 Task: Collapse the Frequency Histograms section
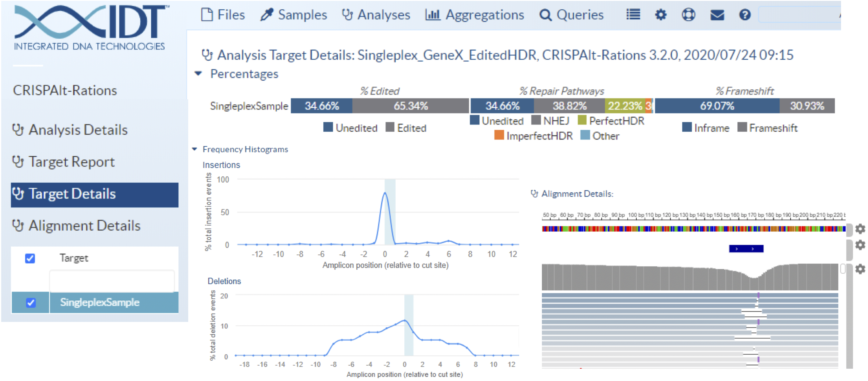coord(195,149)
